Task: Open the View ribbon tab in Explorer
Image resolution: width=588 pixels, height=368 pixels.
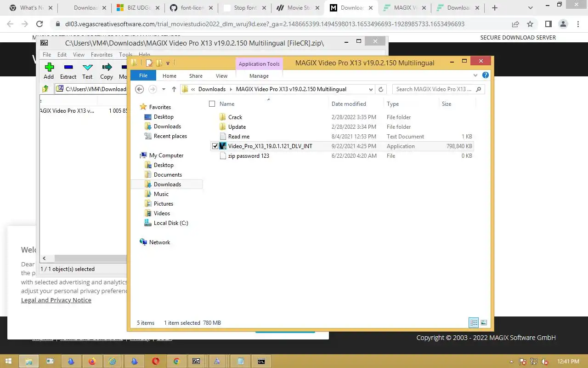Action: click(x=222, y=75)
